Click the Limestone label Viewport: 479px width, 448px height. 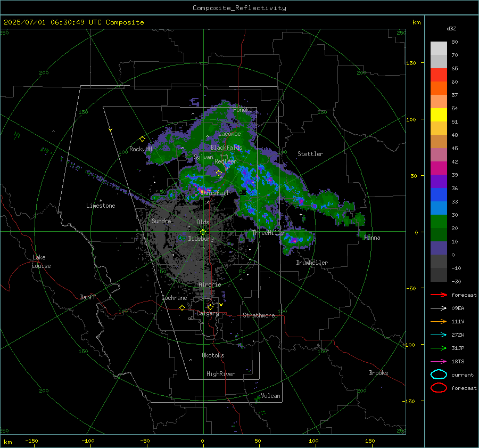[x=101, y=206]
